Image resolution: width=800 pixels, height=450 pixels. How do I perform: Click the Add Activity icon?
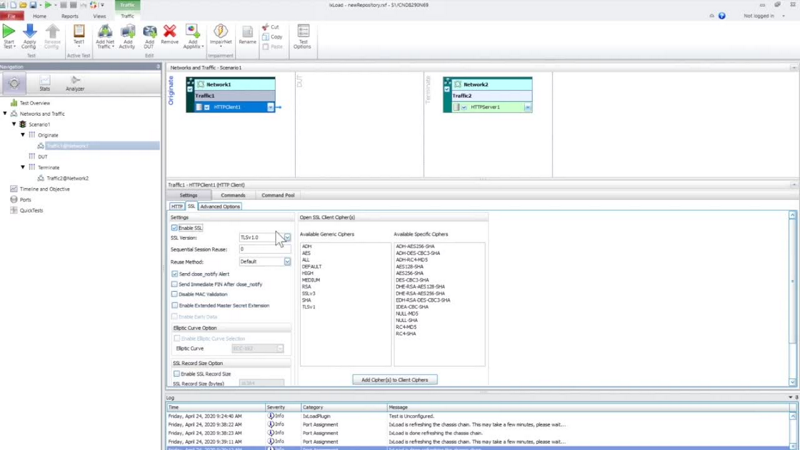point(128,31)
